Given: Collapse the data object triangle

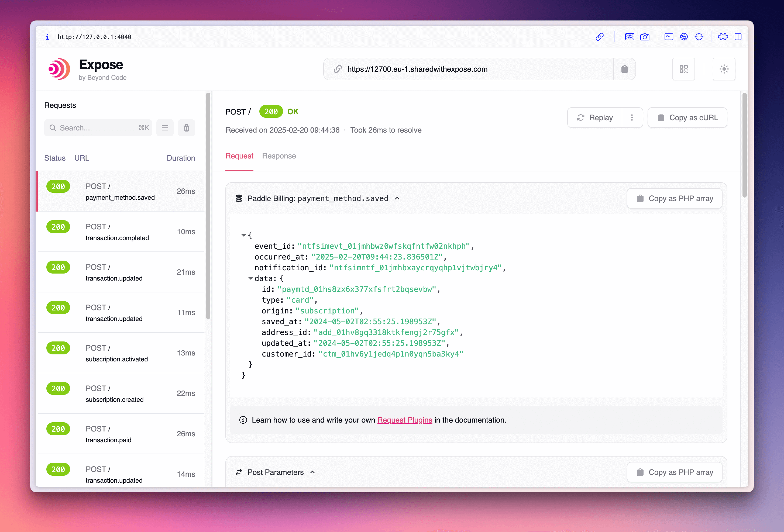Looking at the screenshot, I should coord(250,278).
